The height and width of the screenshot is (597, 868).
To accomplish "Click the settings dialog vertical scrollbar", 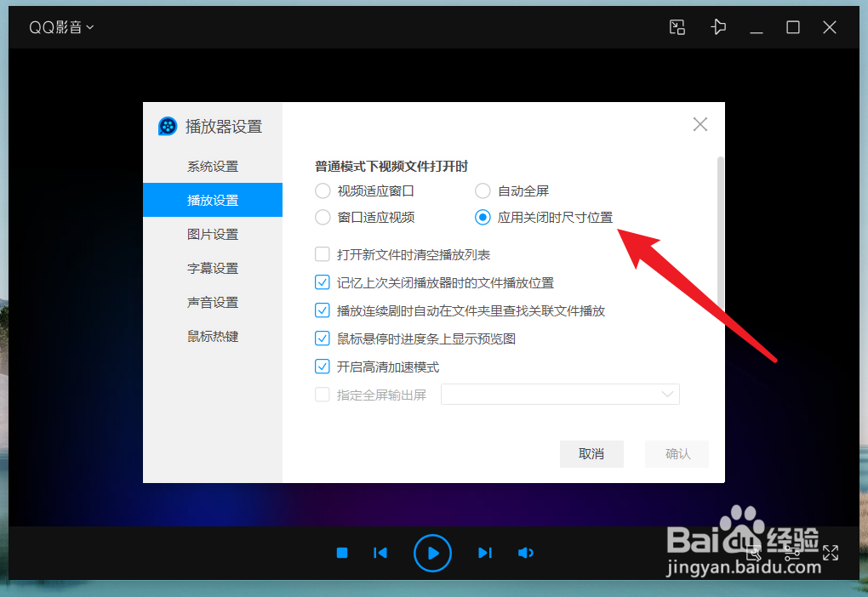I will pos(720,238).
